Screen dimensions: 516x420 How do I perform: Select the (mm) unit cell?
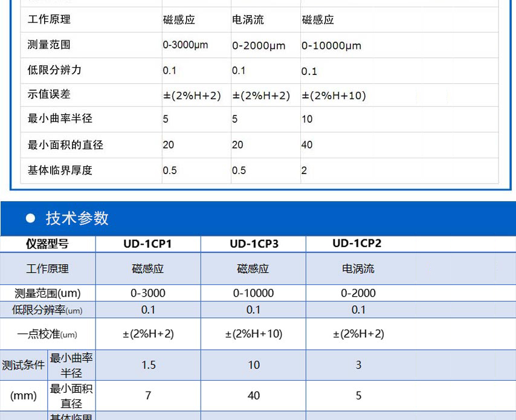21,396
